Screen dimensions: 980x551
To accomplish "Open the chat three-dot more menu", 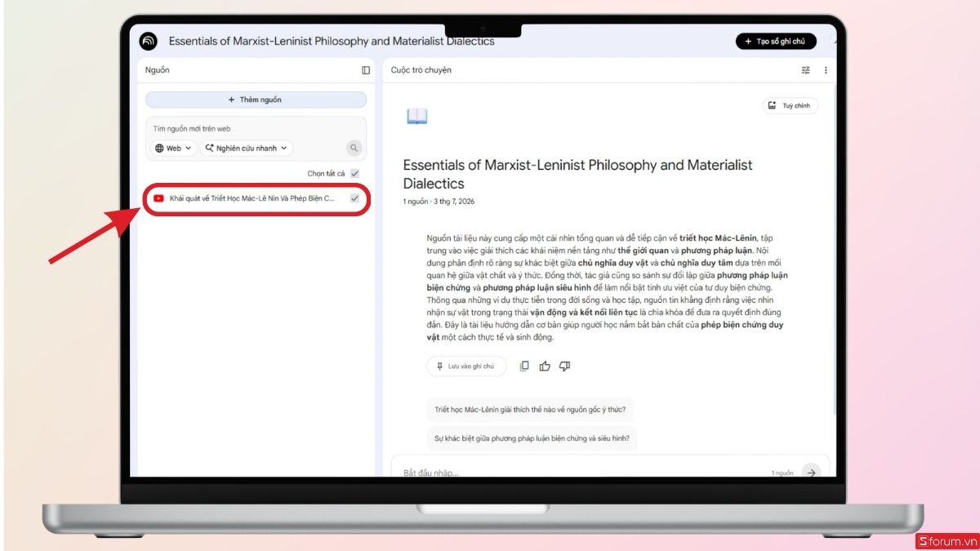I will point(826,70).
